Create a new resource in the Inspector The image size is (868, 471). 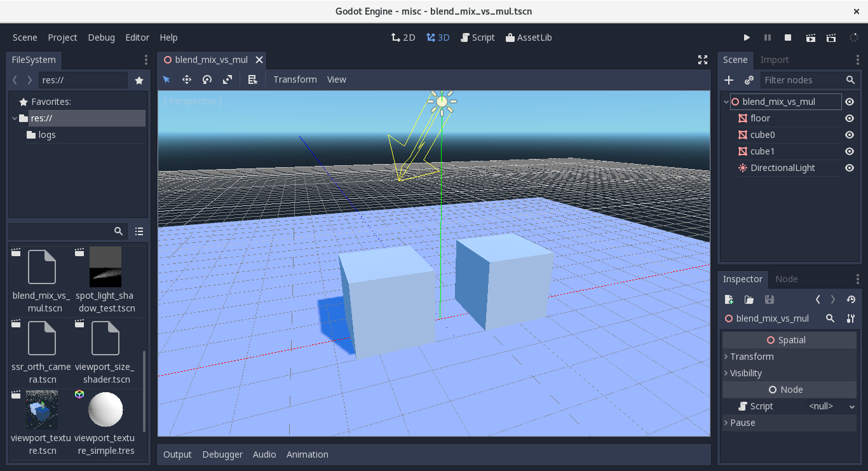729,299
